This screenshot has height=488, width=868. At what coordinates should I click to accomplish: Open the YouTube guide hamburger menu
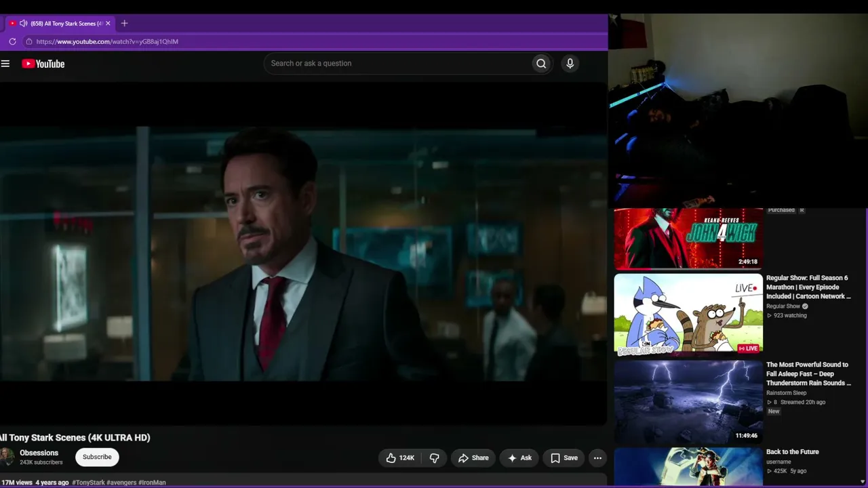click(5, 64)
